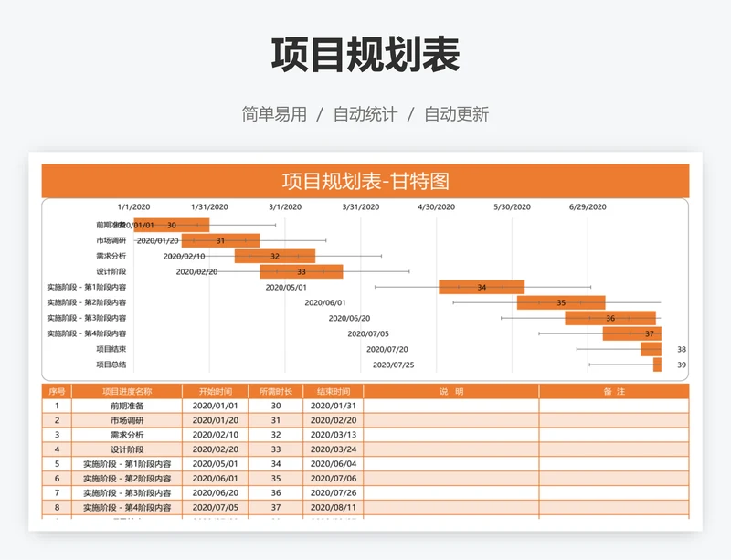731x560 pixels.
Task: Click the empty 说明 cell in row 1
Action: coord(451,406)
